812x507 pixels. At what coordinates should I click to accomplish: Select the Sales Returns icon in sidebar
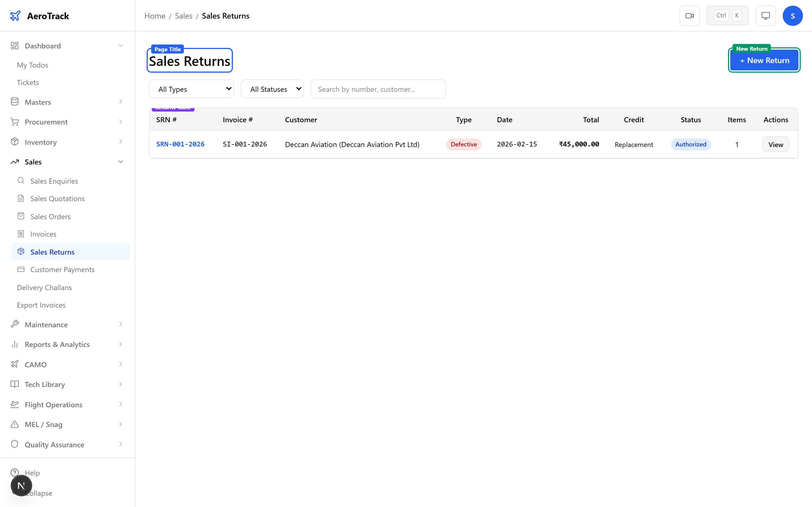tap(21, 252)
